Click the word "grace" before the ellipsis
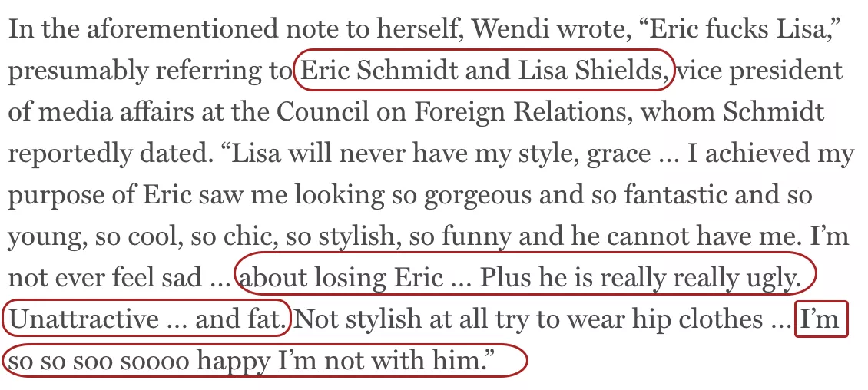This screenshot has height=390, width=868. tap(618, 154)
